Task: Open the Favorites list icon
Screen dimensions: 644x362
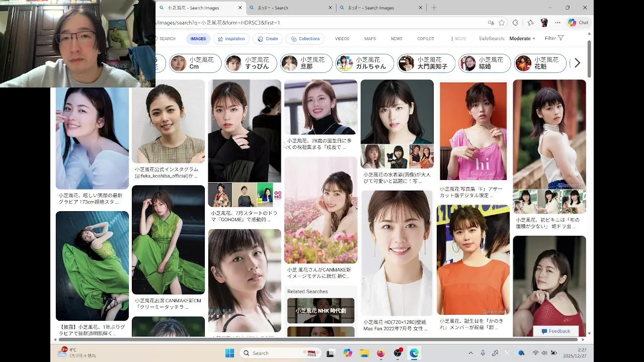Action: coord(531,23)
